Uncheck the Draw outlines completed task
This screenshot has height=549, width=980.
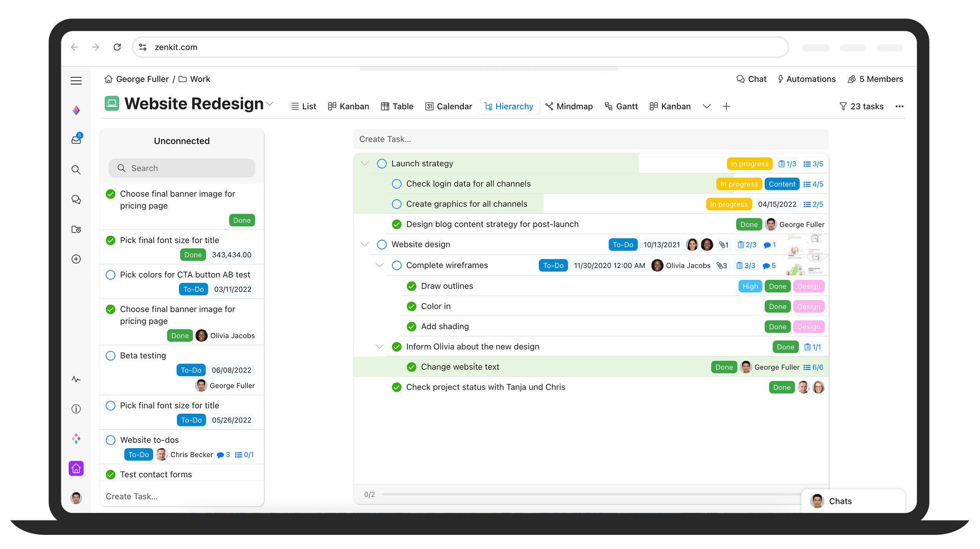point(411,286)
